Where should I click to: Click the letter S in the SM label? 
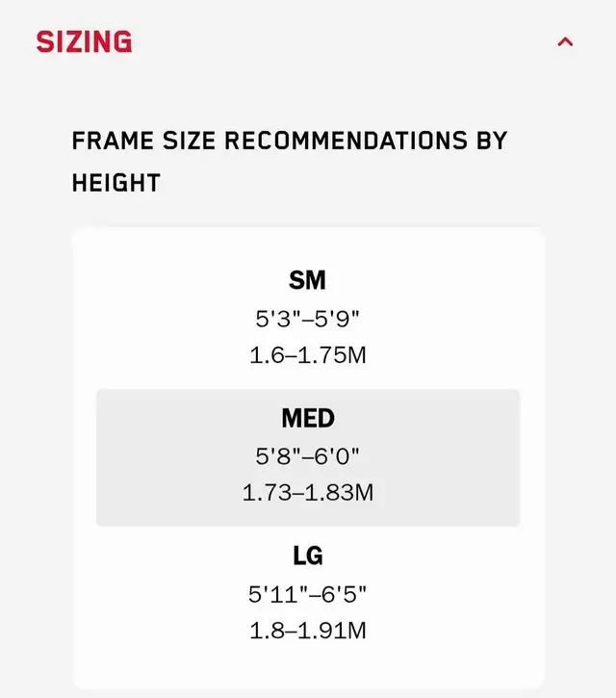click(296, 280)
